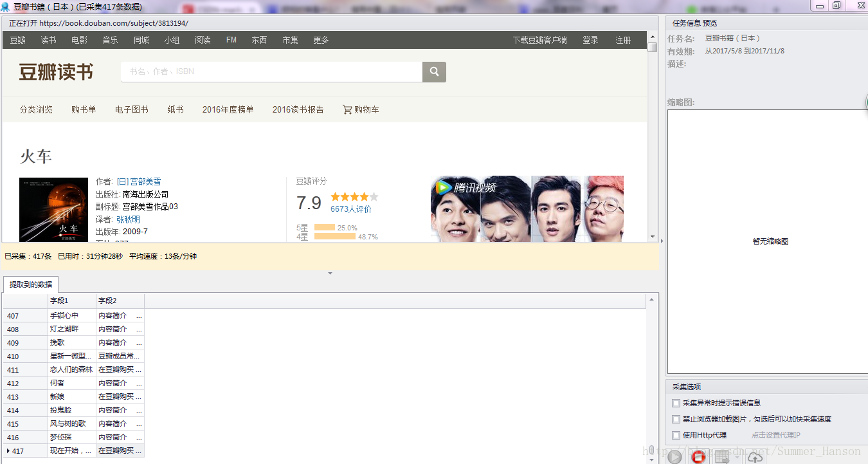Select the cell 恋人们的森林
868x464 pixels.
(x=71, y=369)
